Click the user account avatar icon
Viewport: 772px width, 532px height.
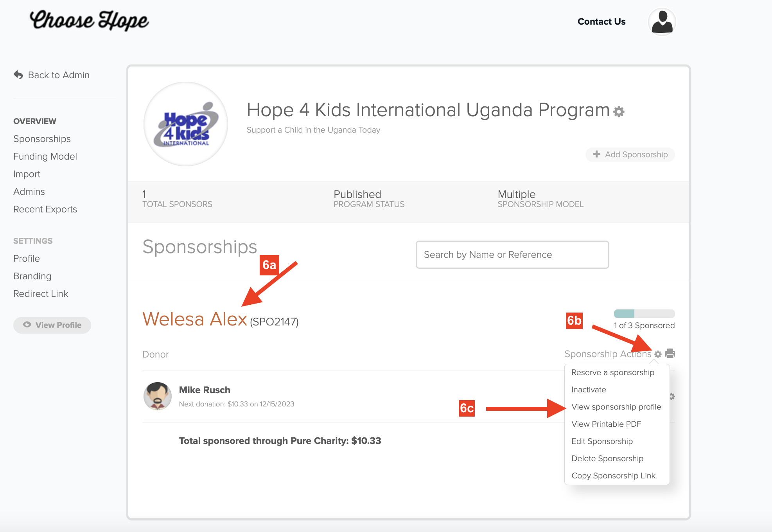coord(662,22)
